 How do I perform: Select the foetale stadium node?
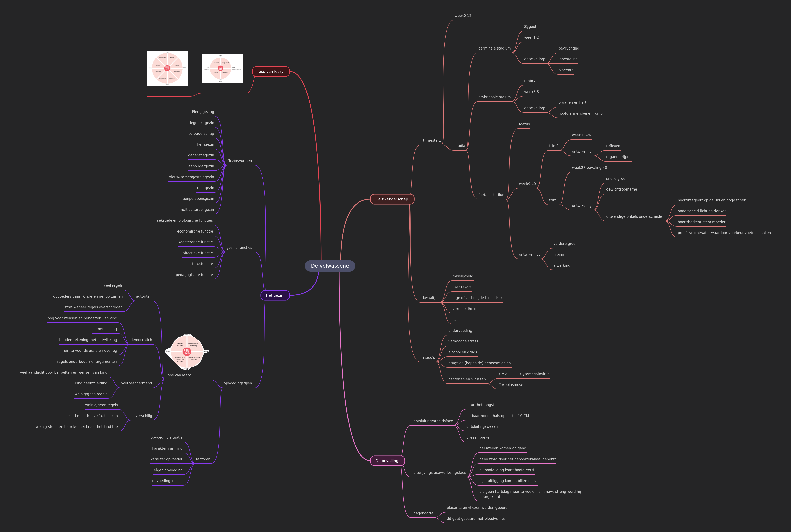492,195
